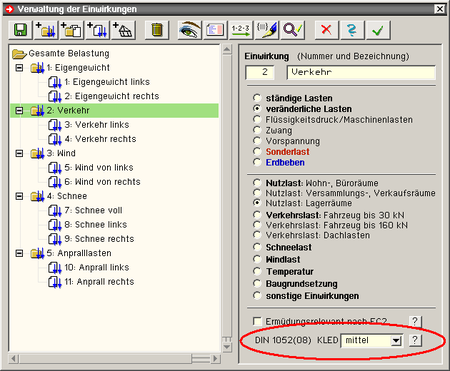The height and width of the screenshot is (371, 450).
Task: Click the Verkehr name input field
Action: [x=361, y=72]
